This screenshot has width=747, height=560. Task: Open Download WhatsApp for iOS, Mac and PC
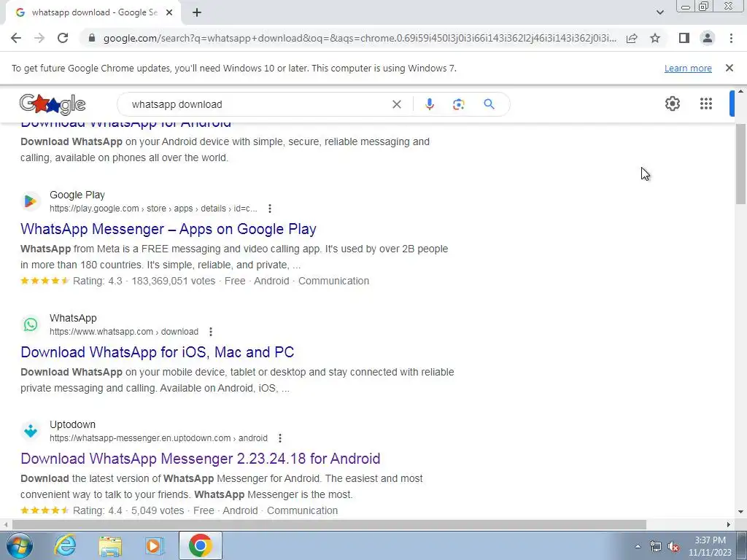pos(158,352)
